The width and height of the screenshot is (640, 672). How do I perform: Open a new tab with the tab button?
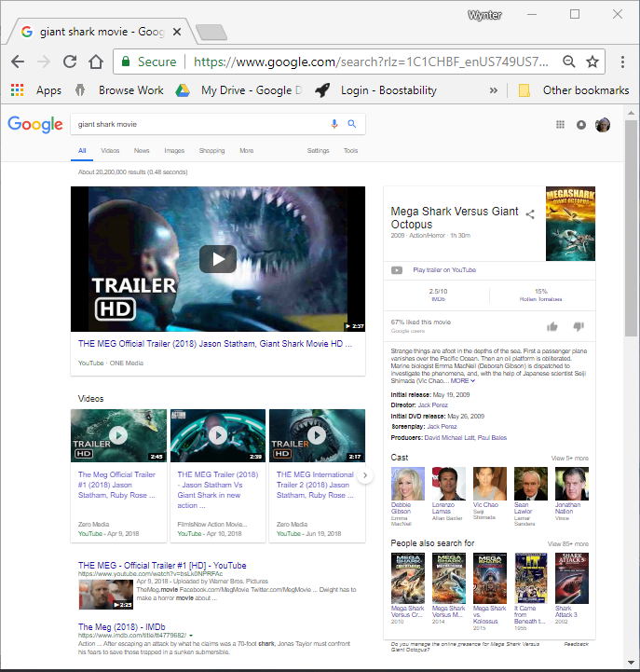tap(211, 32)
